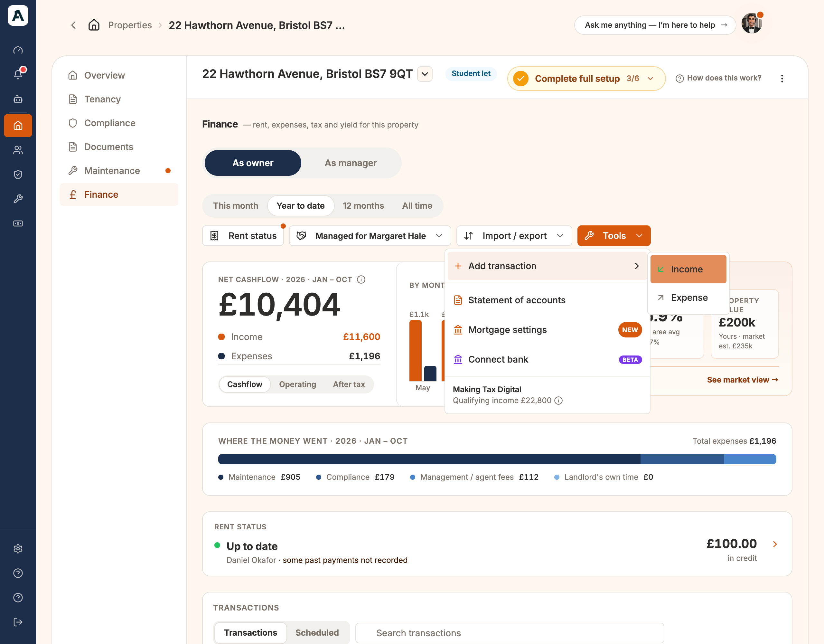Screen dimensions: 824x644
Task: Click the app logo in the sidebar
Action: click(18, 15)
